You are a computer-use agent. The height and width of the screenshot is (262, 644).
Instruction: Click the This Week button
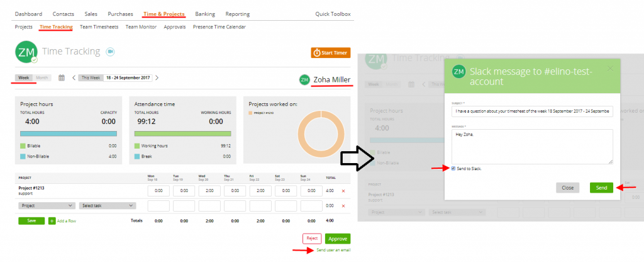pyautogui.click(x=91, y=77)
